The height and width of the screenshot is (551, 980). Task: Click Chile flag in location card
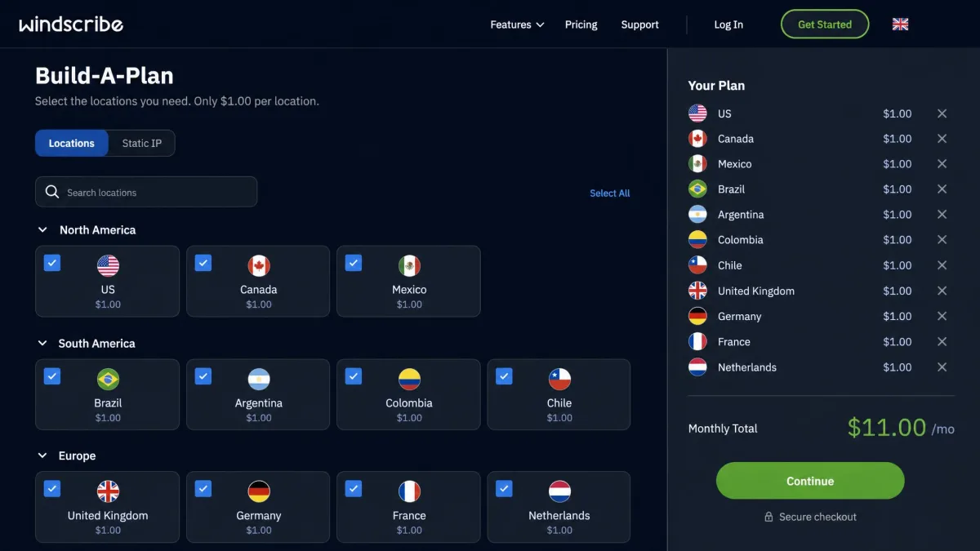click(x=559, y=380)
